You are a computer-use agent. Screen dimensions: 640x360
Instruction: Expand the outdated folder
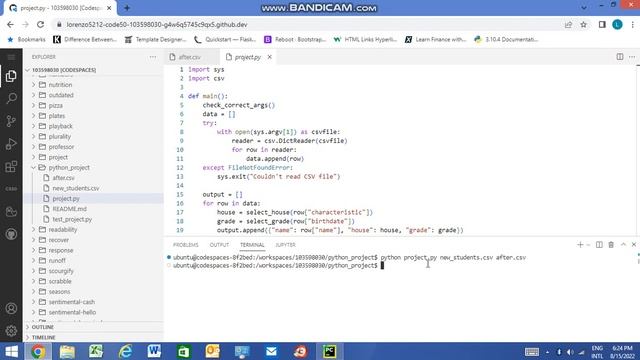tap(61, 95)
